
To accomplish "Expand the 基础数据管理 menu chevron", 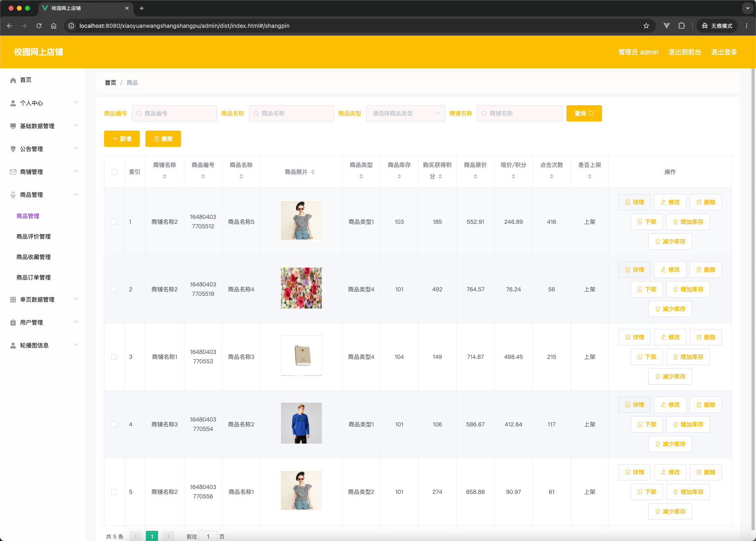I will point(76,125).
